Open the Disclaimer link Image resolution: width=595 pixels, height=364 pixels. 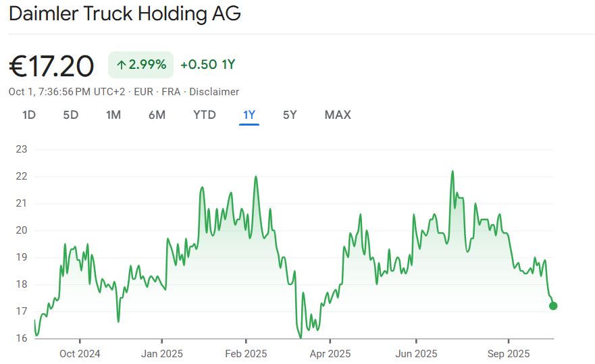click(214, 92)
